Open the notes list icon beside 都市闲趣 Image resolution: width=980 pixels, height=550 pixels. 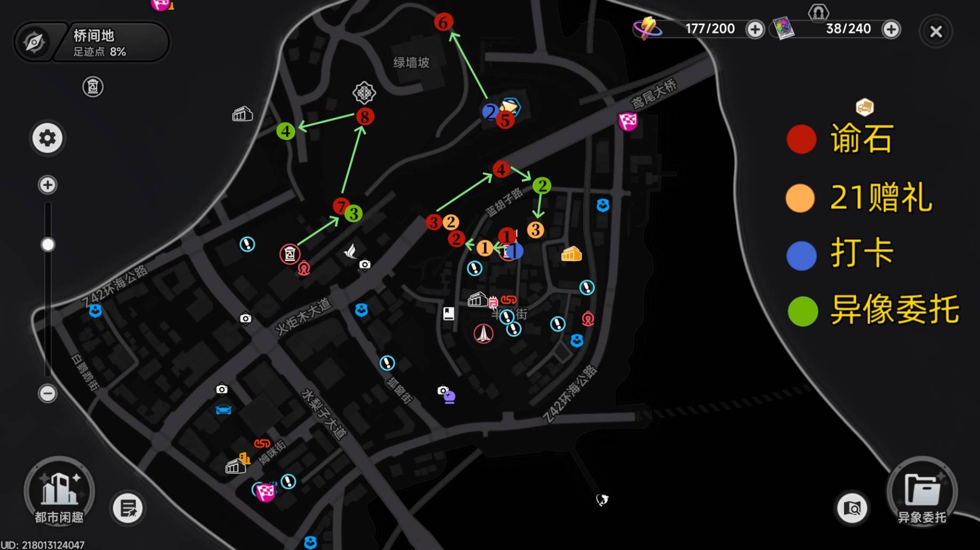[x=127, y=508]
